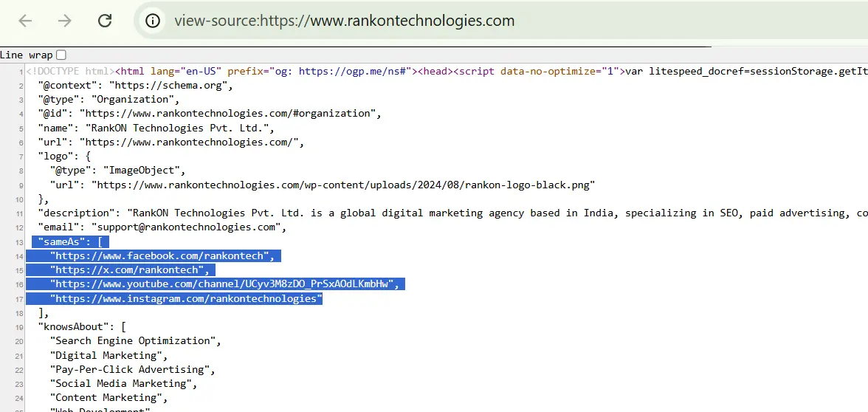Screen dimensions: 868x412
Task: Reload the page with the refresh icon
Action: [105, 21]
